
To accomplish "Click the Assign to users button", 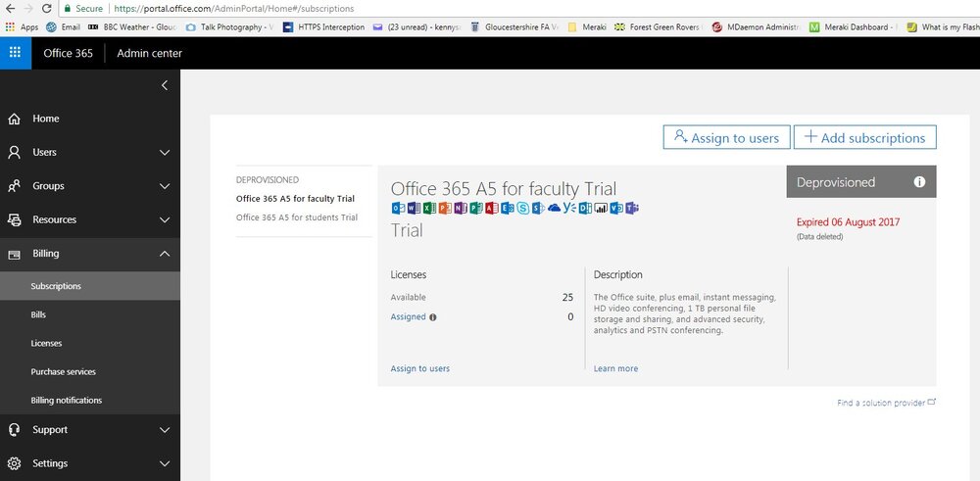I will 726,137.
